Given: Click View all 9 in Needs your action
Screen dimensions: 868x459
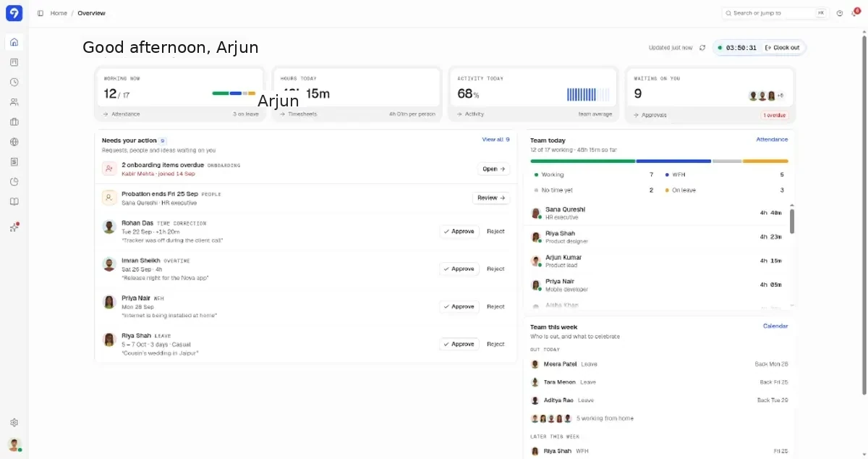Looking at the screenshot, I should (x=495, y=140).
